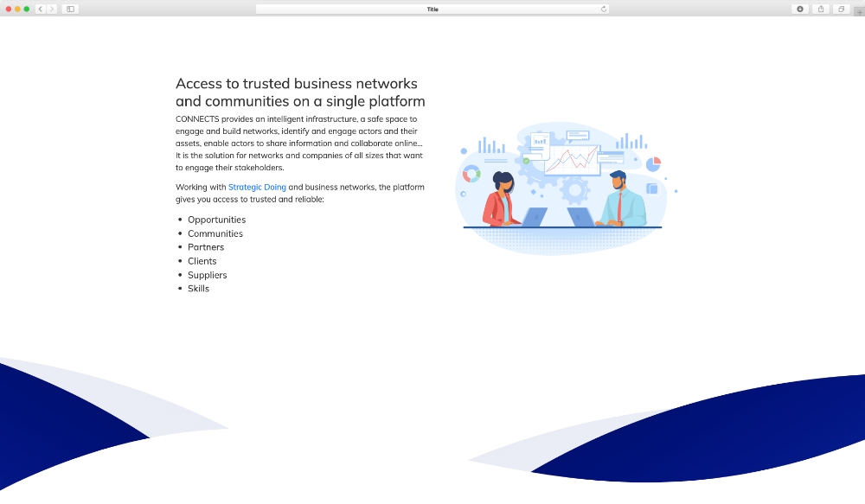
Task: Show the tab overview icon
Action: click(x=842, y=9)
